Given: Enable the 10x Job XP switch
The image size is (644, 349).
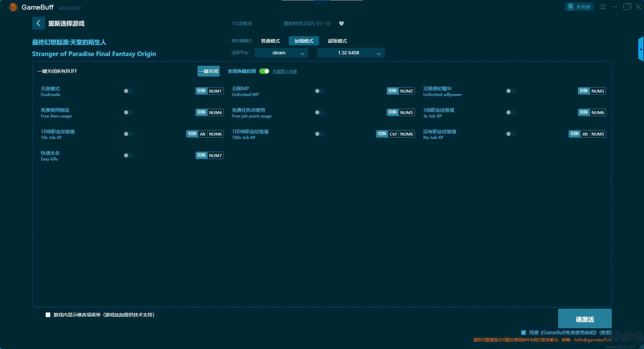Looking at the screenshot, I should point(128,134).
